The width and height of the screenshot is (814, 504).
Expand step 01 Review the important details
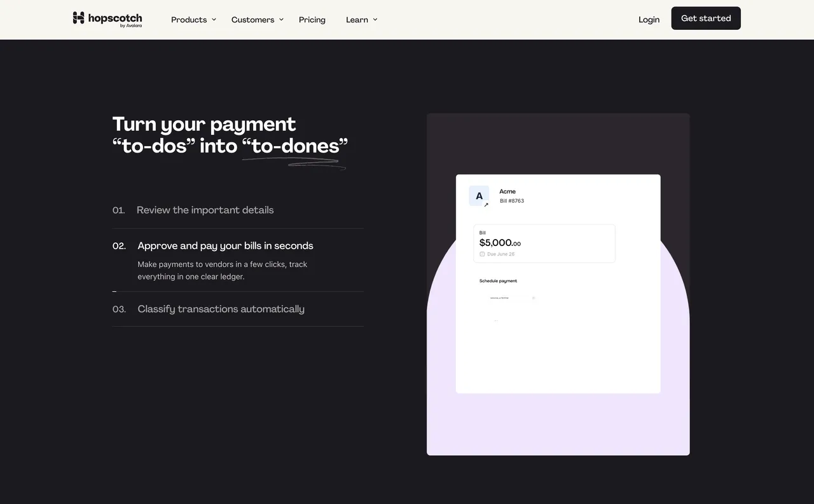205,210
